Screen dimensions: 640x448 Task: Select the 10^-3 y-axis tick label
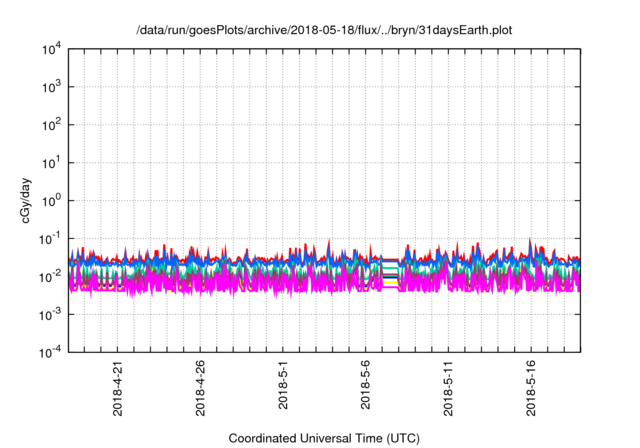53,314
